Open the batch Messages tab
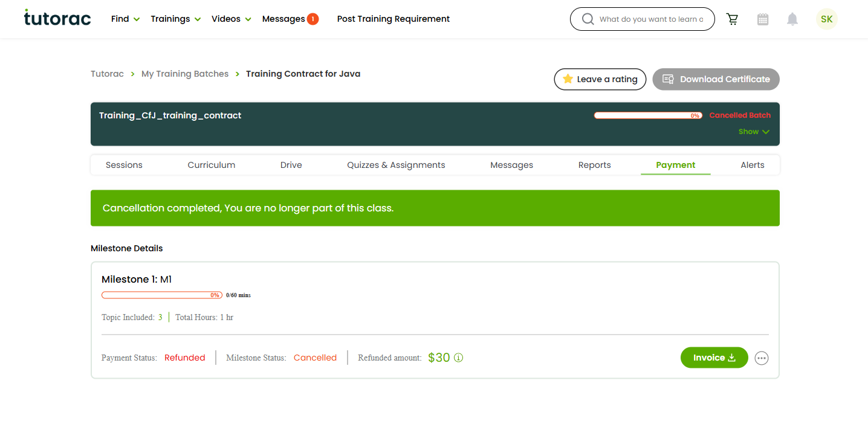Image resolution: width=868 pixels, height=427 pixels. 512,165
